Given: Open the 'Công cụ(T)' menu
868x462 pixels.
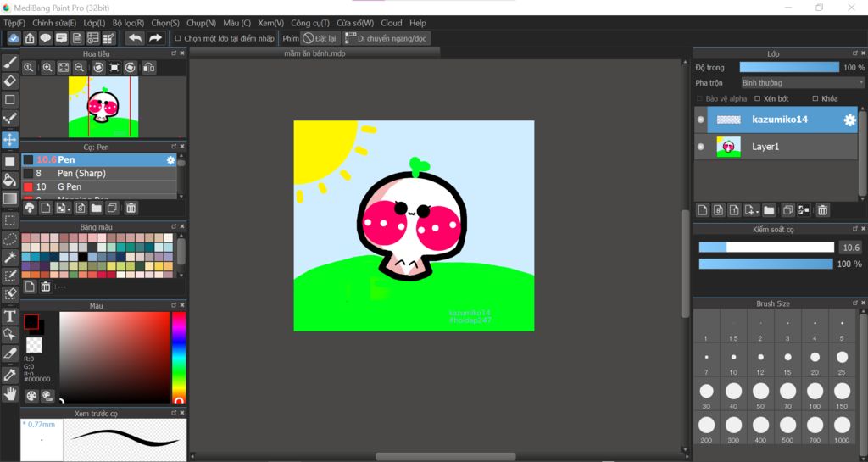Looking at the screenshot, I should [310, 23].
